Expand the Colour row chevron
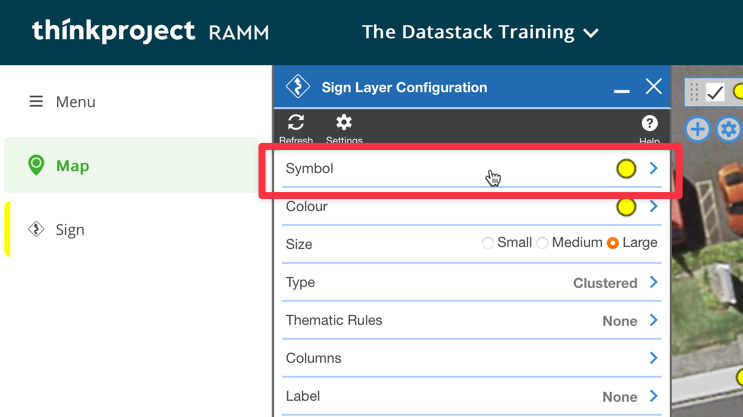The height and width of the screenshot is (417, 743). click(654, 206)
